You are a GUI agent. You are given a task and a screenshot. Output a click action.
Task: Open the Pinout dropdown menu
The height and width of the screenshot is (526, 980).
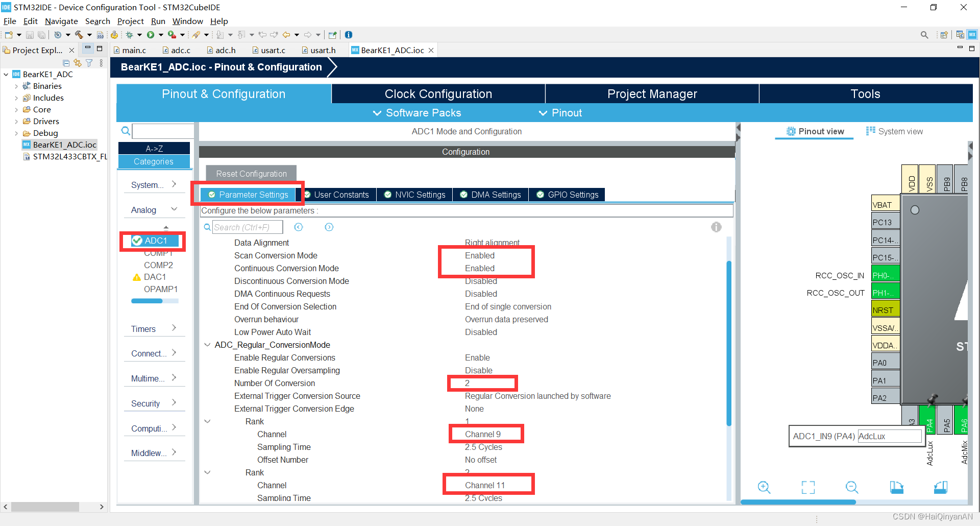pos(560,113)
